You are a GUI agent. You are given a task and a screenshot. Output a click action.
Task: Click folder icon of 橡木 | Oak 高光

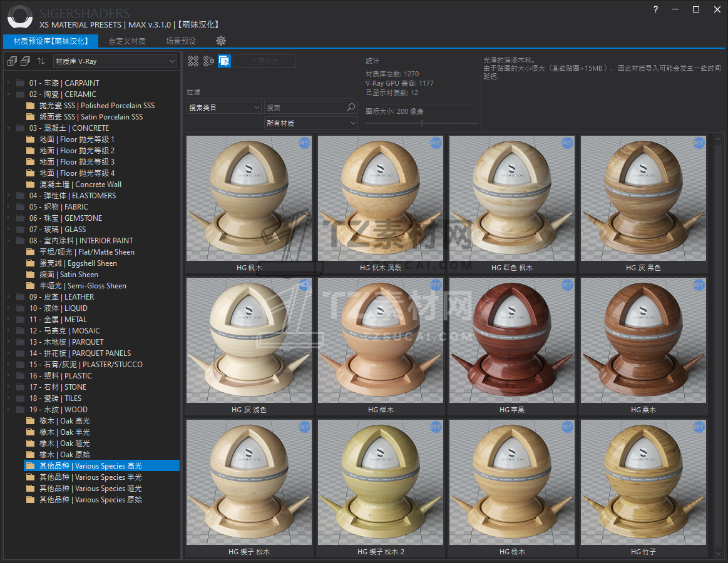[31, 421]
